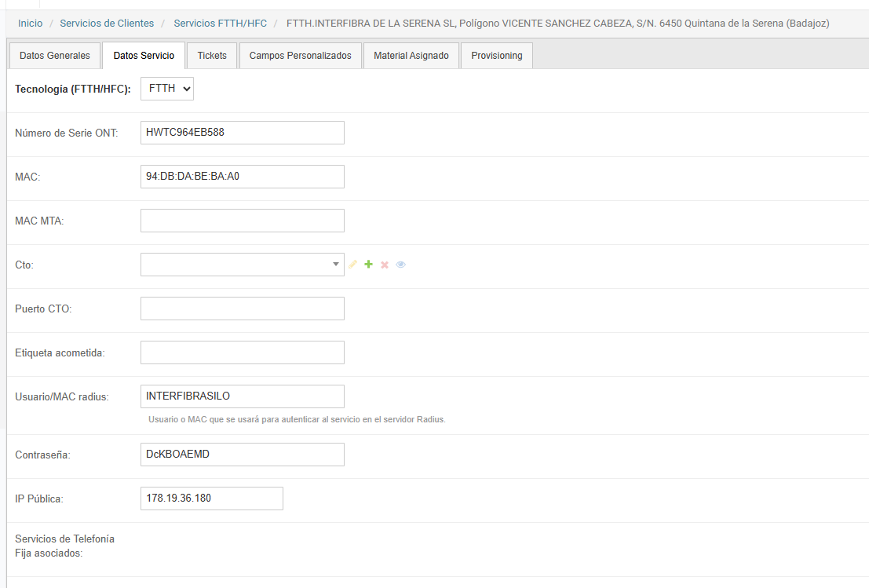Viewport: 869px width, 588px height.
Task: Follow the Servicios de Clientes breadcrumb
Action: click(107, 24)
